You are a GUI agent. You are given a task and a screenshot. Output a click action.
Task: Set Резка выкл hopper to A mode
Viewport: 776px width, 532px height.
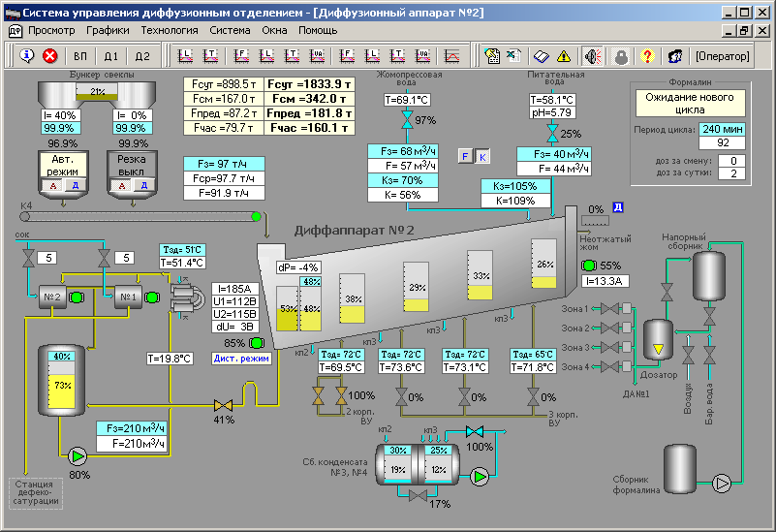coord(122,186)
